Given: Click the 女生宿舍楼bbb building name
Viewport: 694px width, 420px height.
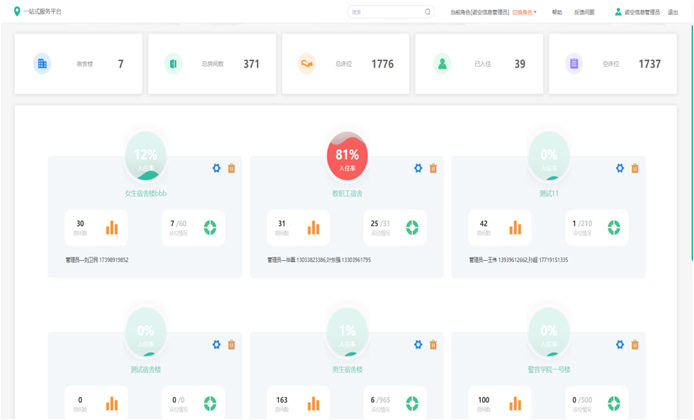Looking at the screenshot, I should click(146, 193).
